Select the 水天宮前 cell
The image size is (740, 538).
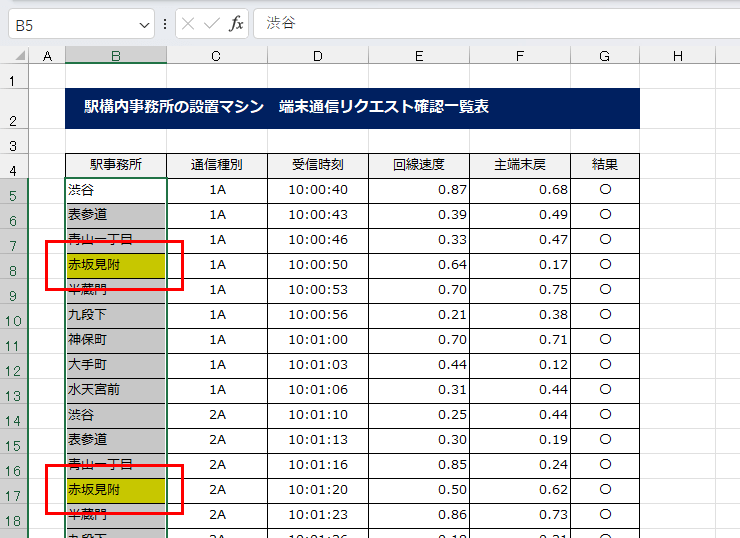(x=116, y=390)
